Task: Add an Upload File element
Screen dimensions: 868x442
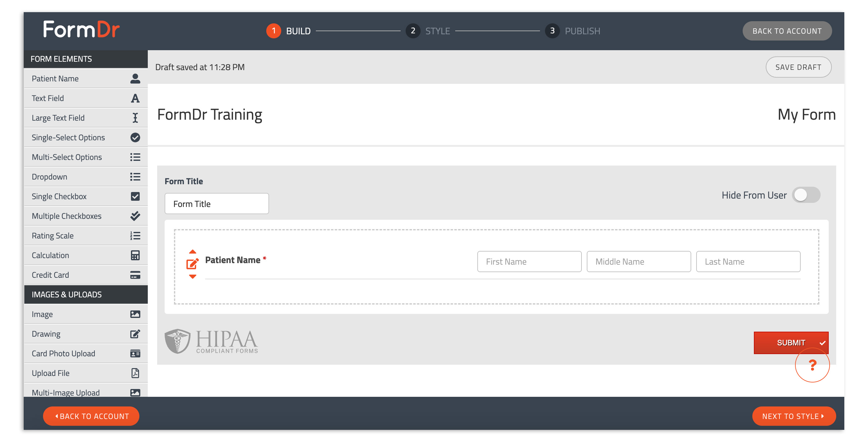Action: click(x=86, y=373)
